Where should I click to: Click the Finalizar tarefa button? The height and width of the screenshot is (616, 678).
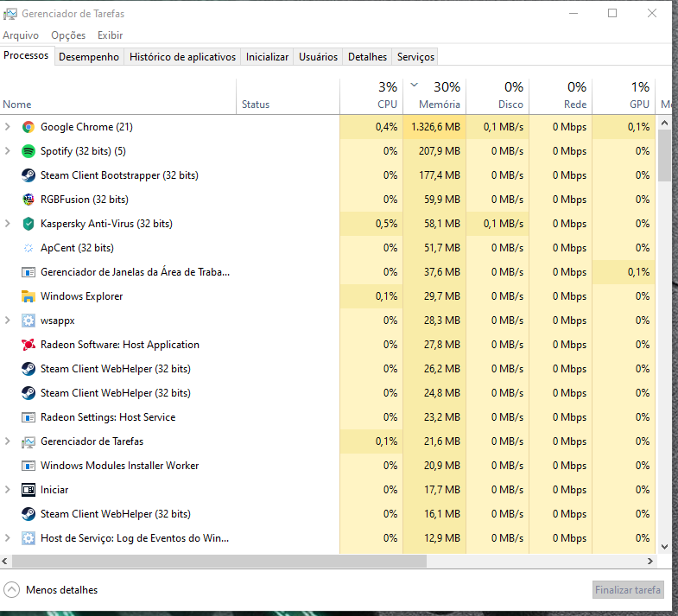(628, 589)
